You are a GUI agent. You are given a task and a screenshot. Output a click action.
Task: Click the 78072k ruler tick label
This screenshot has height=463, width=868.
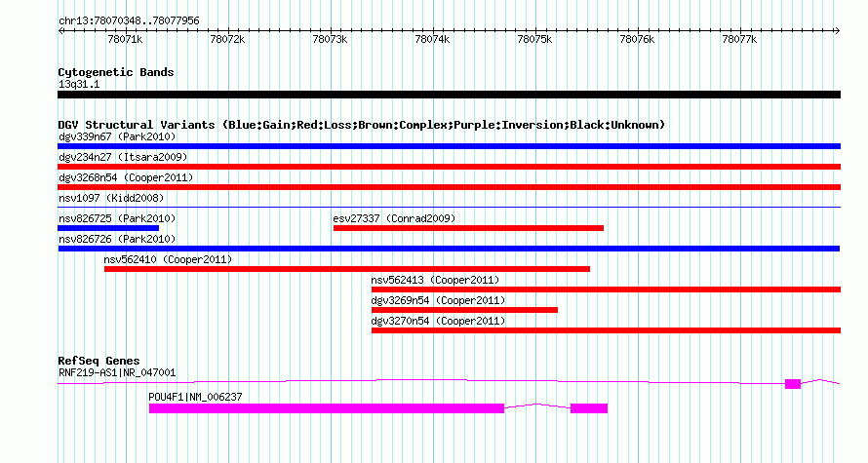point(227,39)
